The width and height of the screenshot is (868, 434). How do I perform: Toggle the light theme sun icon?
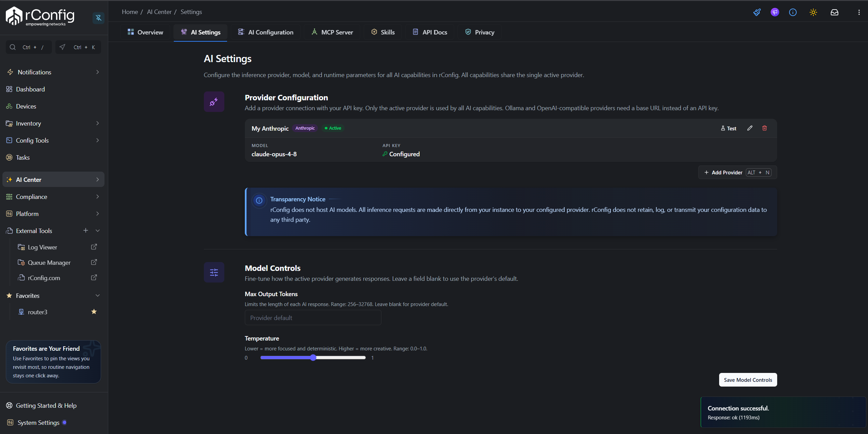pyautogui.click(x=813, y=12)
